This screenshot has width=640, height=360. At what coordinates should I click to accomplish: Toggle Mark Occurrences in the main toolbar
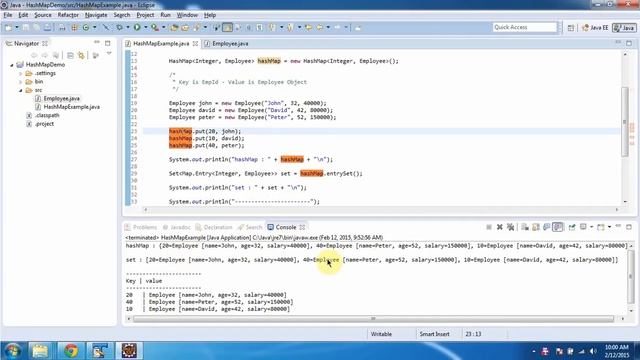[x=227, y=27]
